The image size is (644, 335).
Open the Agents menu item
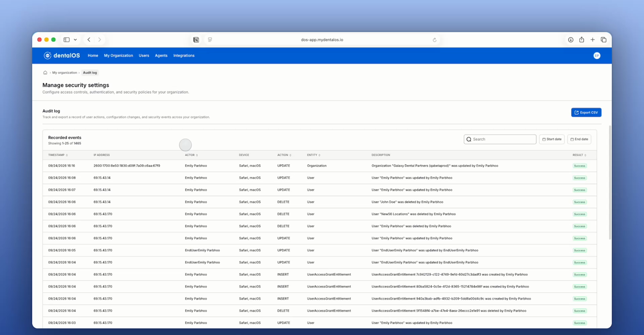coord(161,56)
